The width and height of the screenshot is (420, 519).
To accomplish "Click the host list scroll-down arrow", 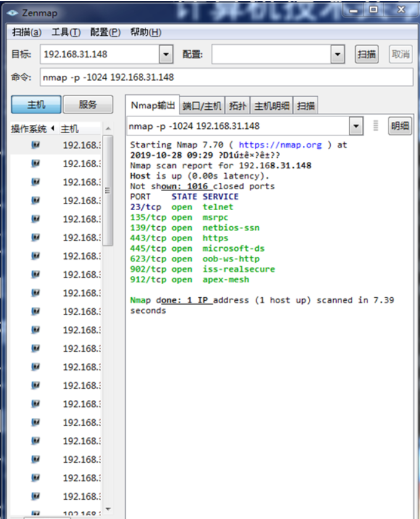I will 108,509.
